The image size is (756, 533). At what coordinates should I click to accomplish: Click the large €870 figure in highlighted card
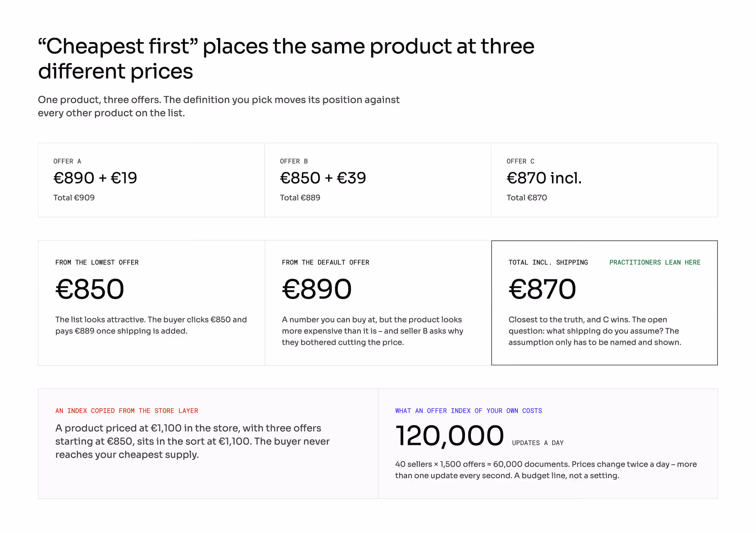pyautogui.click(x=542, y=289)
